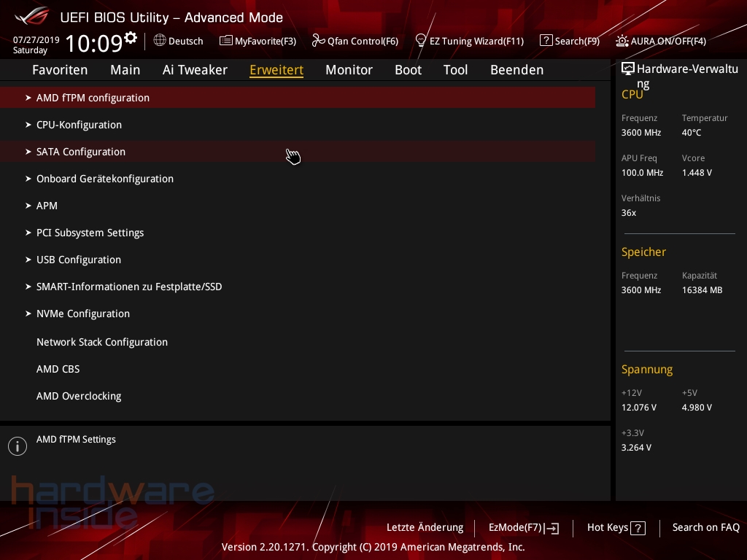Open AMD Overclocking entry
The image size is (747, 560).
point(79,396)
